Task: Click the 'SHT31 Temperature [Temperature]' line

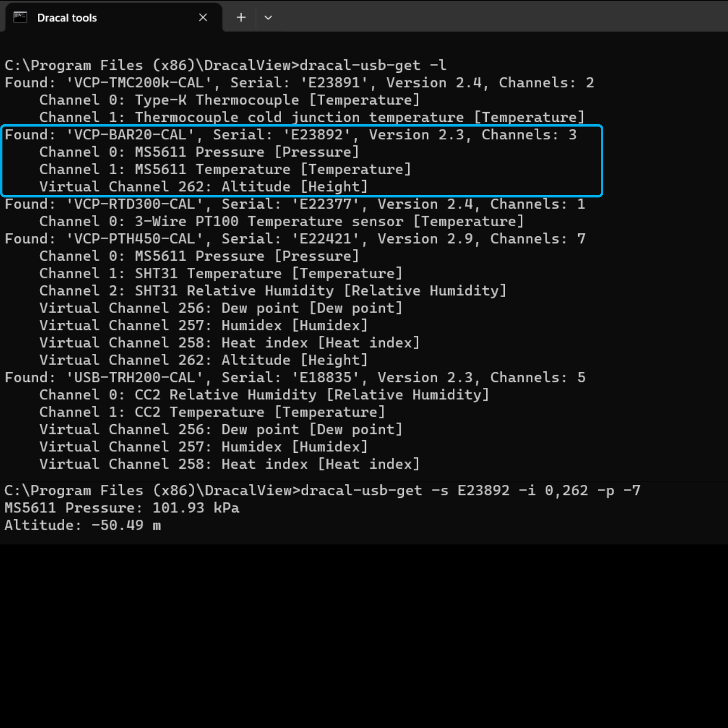Action: tap(221, 273)
